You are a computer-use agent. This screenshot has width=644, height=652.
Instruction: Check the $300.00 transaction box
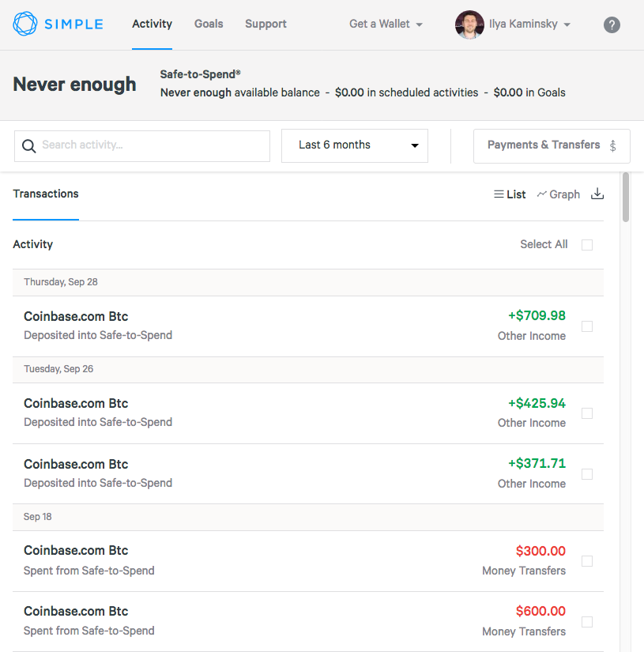click(x=587, y=561)
